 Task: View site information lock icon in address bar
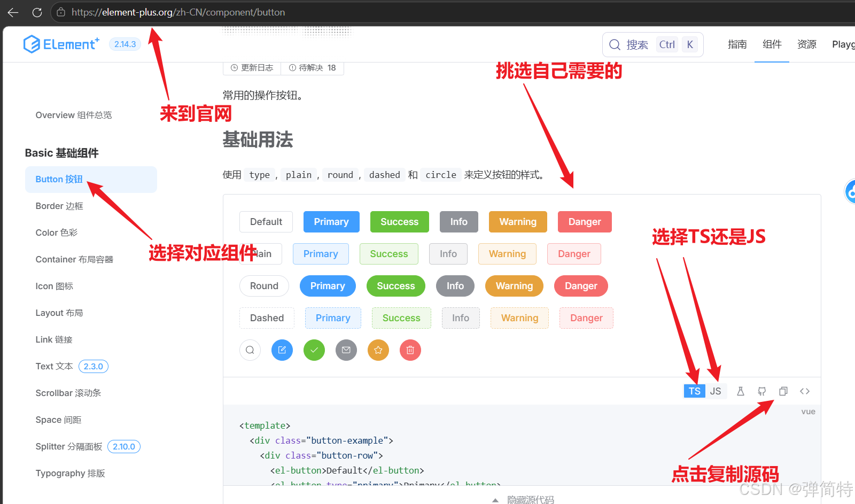pyautogui.click(x=61, y=12)
